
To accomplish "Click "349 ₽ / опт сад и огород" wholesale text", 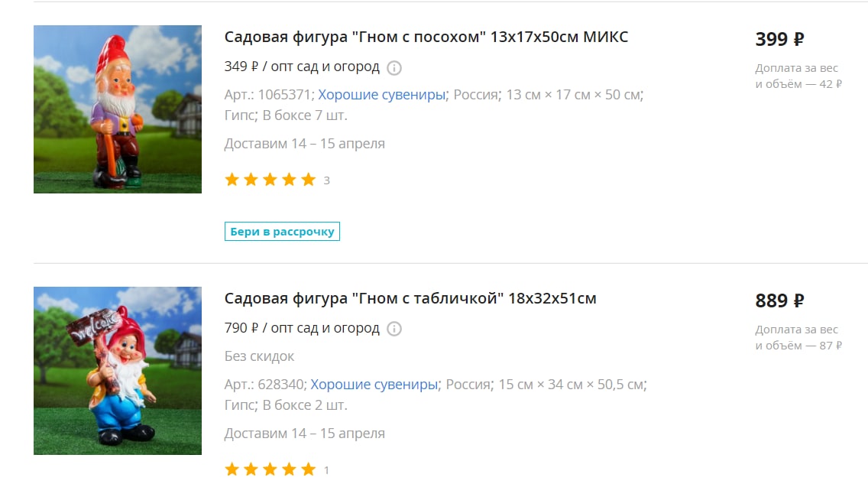I will point(302,67).
